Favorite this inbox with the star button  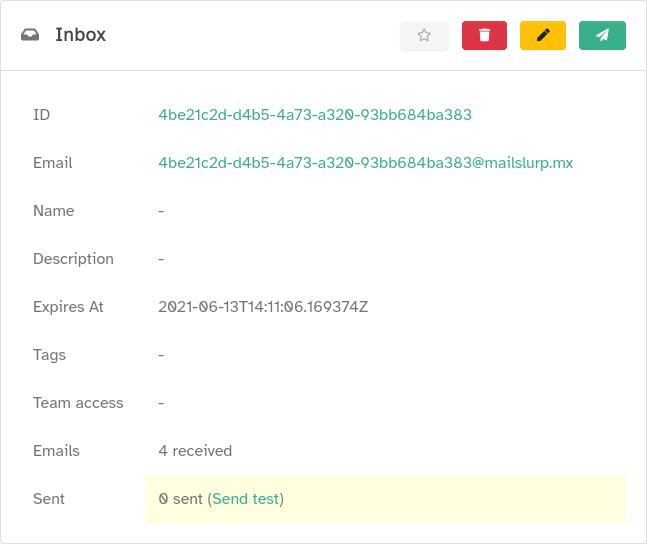pyautogui.click(x=424, y=35)
